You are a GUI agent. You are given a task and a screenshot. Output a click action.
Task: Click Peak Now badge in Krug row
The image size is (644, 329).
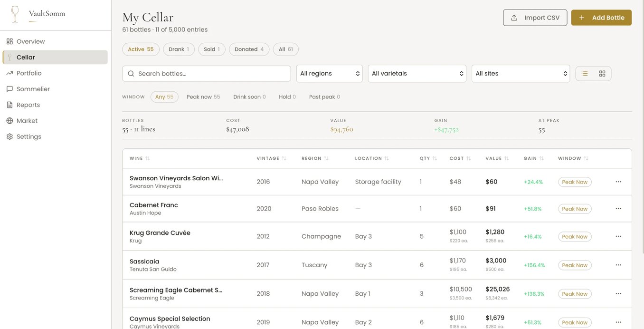tap(575, 237)
